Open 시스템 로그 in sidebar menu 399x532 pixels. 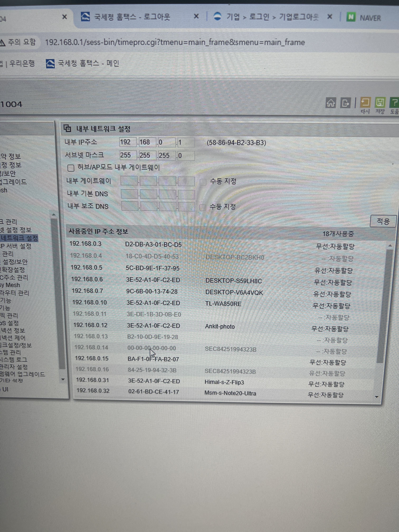click(x=13, y=360)
